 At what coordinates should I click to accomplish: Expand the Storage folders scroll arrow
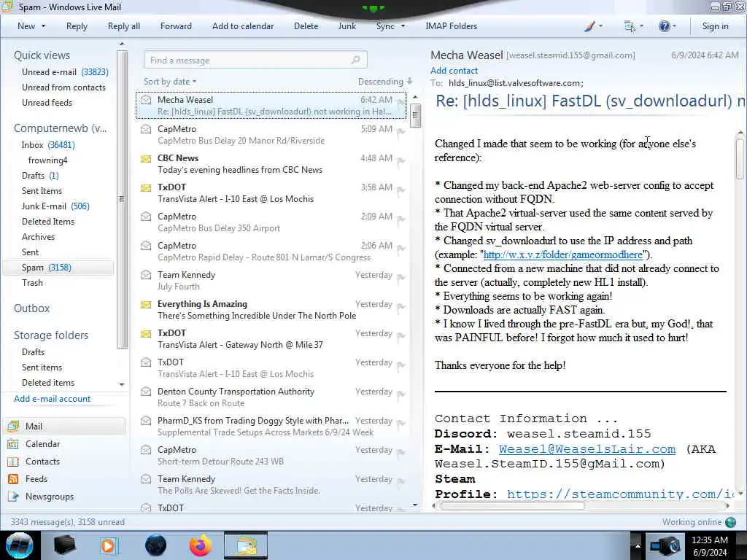click(122, 384)
